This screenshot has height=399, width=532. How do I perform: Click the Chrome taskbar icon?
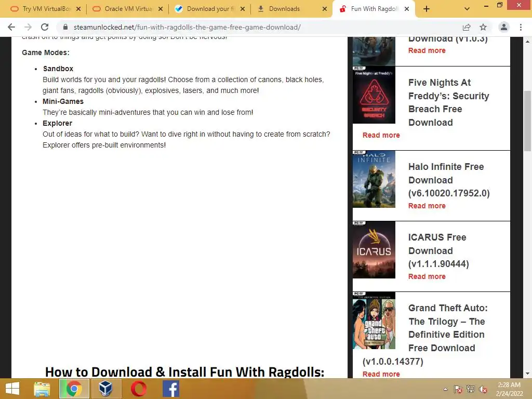(x=74, y=389)
